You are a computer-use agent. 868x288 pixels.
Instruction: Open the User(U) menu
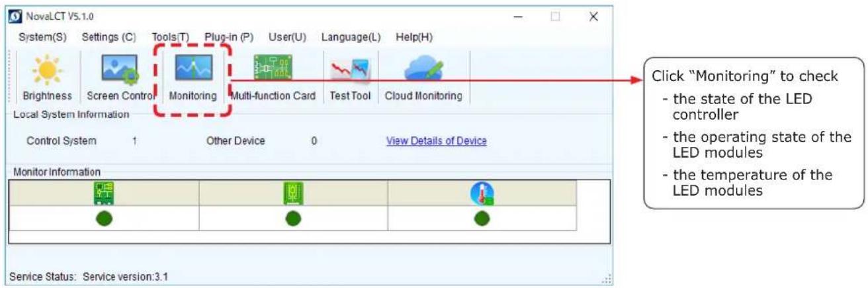pyautogui.click(x=287, y=37)
